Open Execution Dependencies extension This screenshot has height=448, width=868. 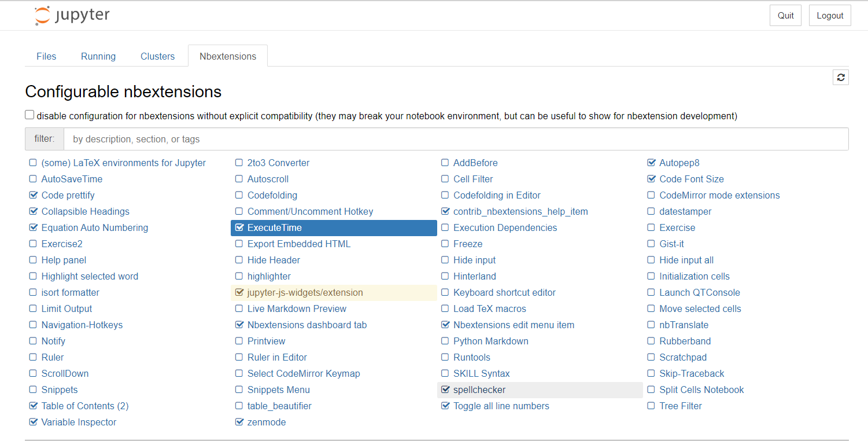tap(505, 228)
